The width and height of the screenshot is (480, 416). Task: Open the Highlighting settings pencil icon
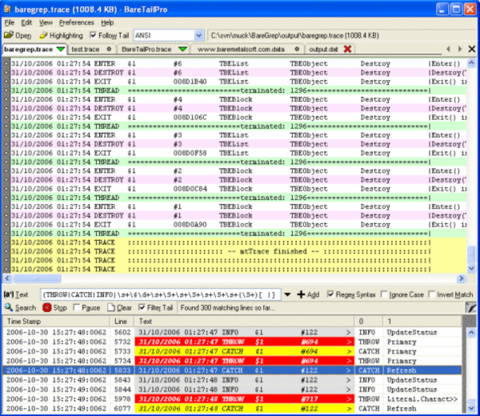(x=43, y=35)
